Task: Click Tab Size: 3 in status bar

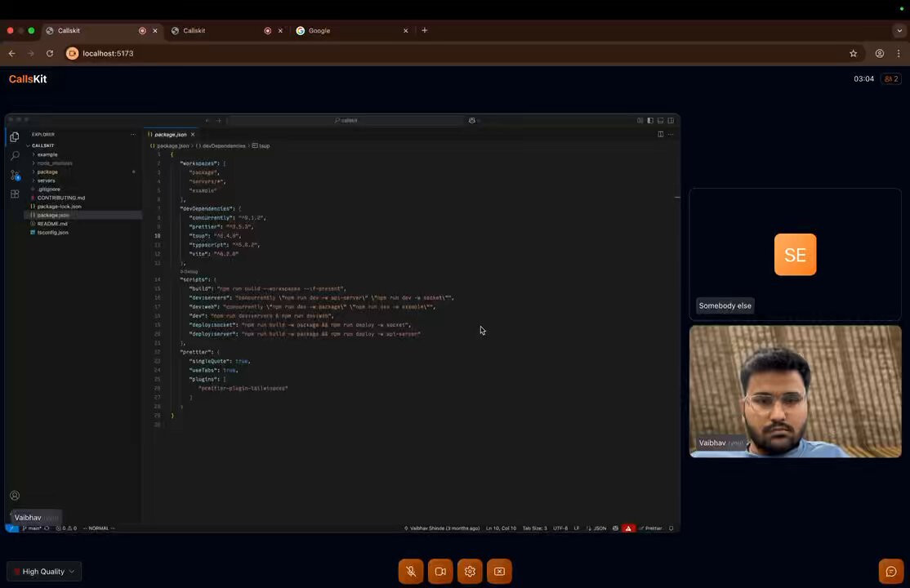Action: (534, 528)
